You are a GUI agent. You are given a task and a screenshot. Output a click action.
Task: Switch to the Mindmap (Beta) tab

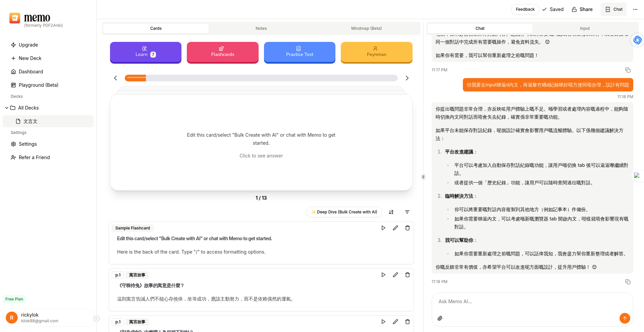[366, 28]
